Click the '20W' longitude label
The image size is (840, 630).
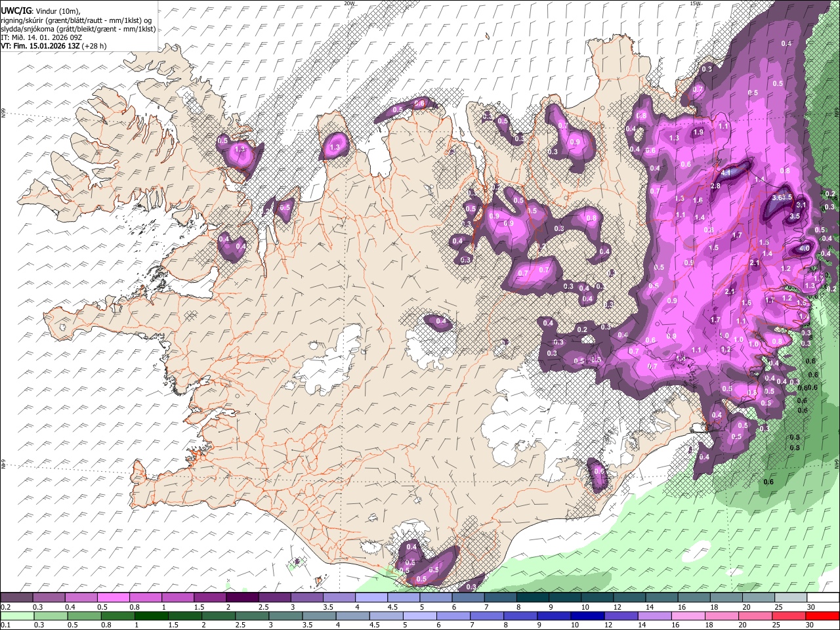tap(349, 3)
